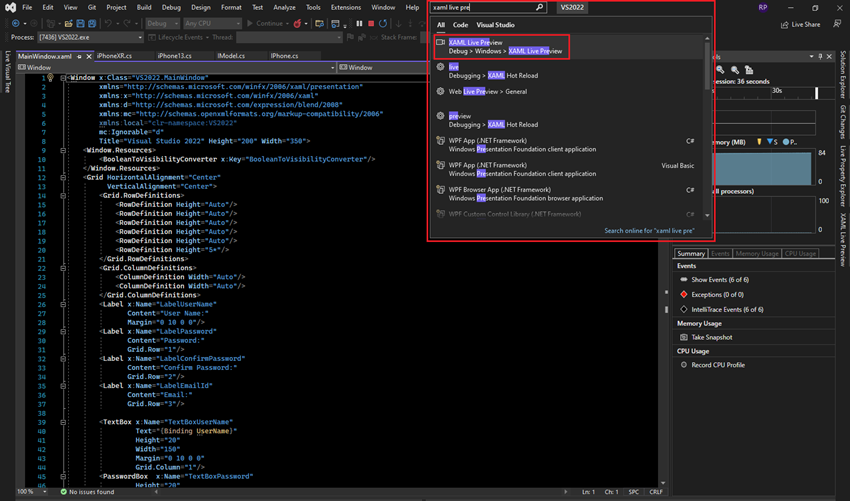Open the Analyze menu
Image resolution: width=850 pixels, height=501 pixels.
click(x=284, y=8)
